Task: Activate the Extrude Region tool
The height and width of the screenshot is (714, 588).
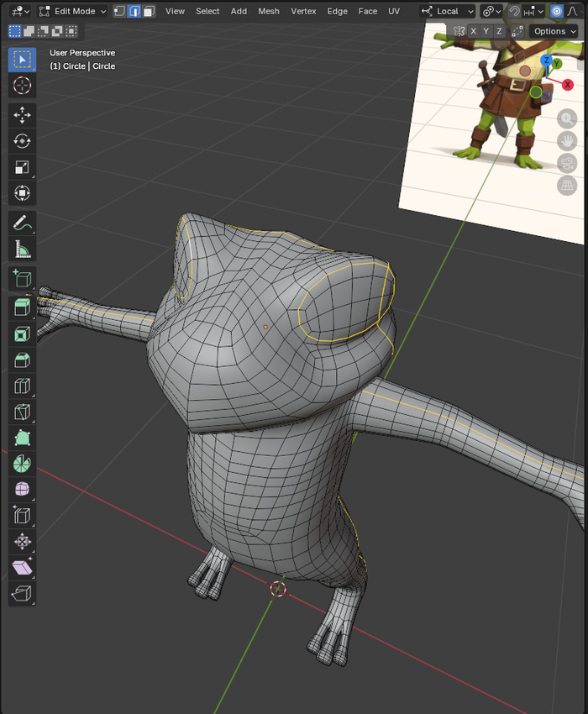Action: pyautogui.click(x=23, y=307)
